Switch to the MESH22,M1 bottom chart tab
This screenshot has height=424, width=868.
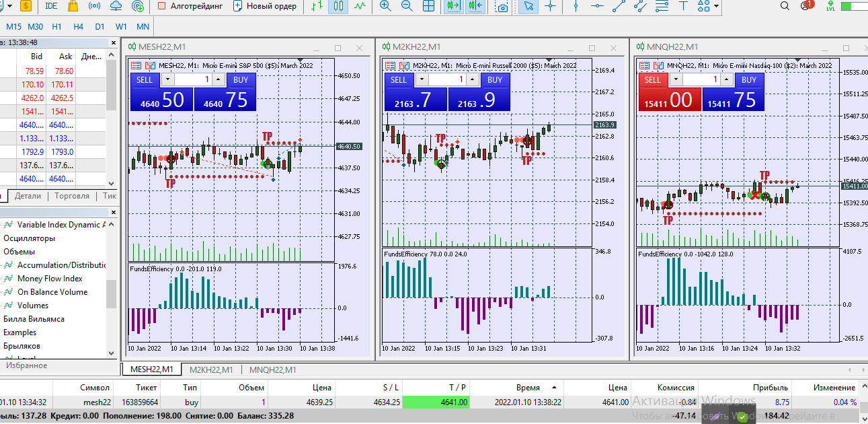tap(151, 369)
